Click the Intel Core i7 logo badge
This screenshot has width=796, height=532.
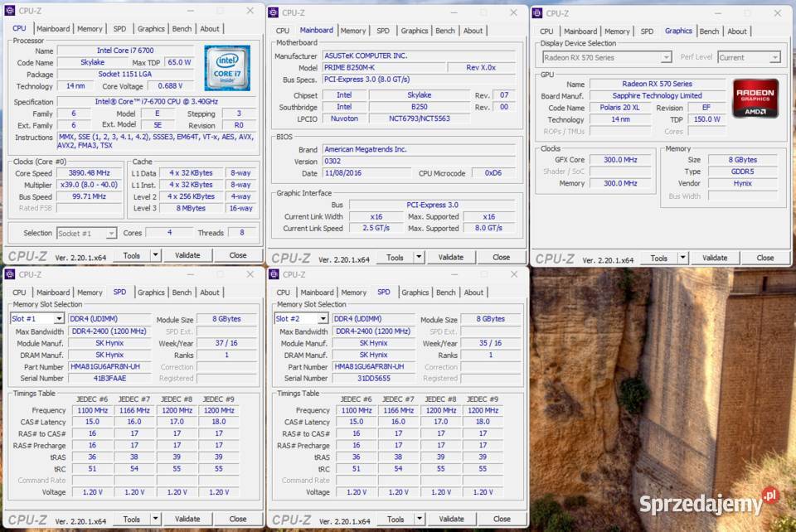[227, 68]
